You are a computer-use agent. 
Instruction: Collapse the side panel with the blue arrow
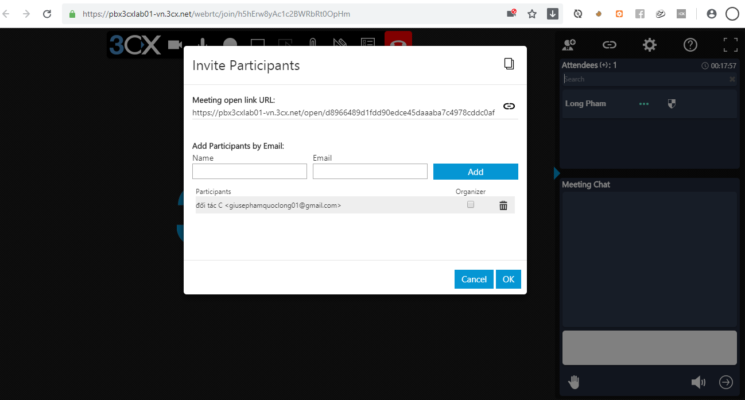(556, 173)
